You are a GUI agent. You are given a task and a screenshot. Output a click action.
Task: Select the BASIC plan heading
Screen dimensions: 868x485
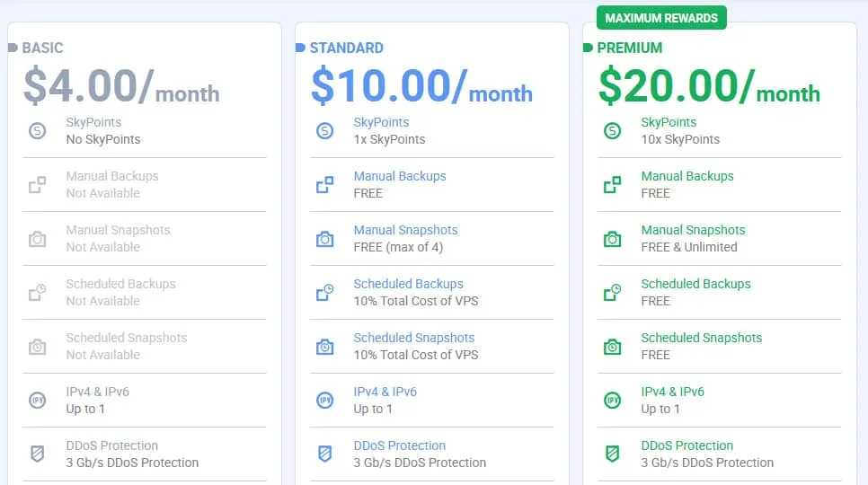click(x=42, y=48)
